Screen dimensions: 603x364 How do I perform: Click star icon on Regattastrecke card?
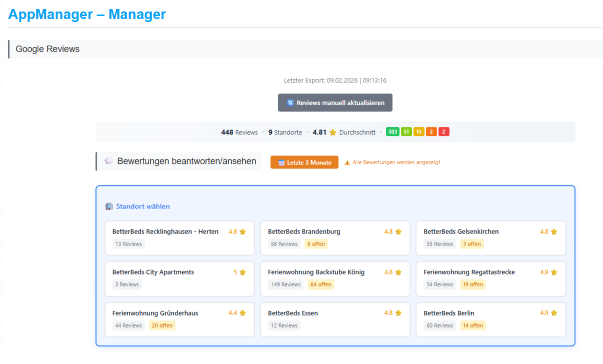click(554, 272)
